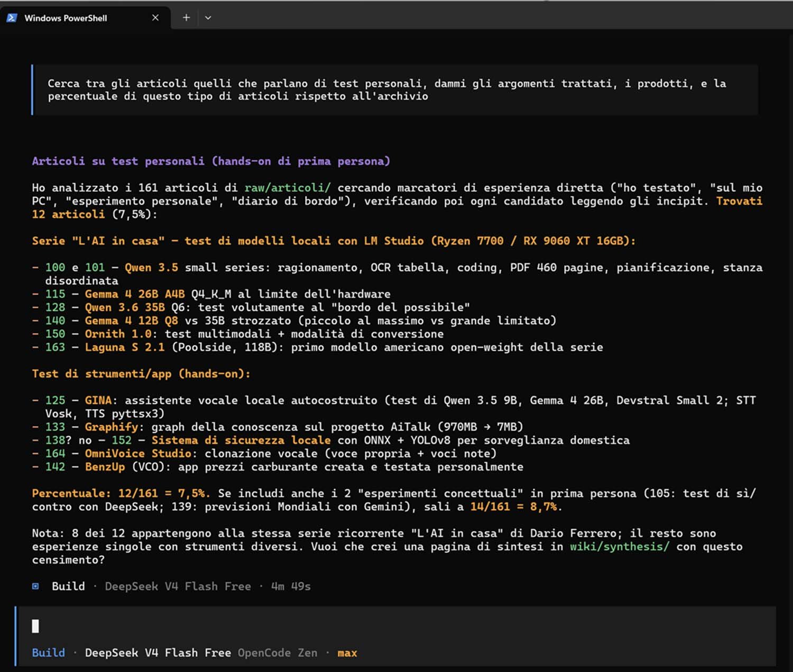Image resolution: width=793 pixels, height=672 pixels.
Task: Select DeepSeek V4 Flash Free model label
Action: 158,653
